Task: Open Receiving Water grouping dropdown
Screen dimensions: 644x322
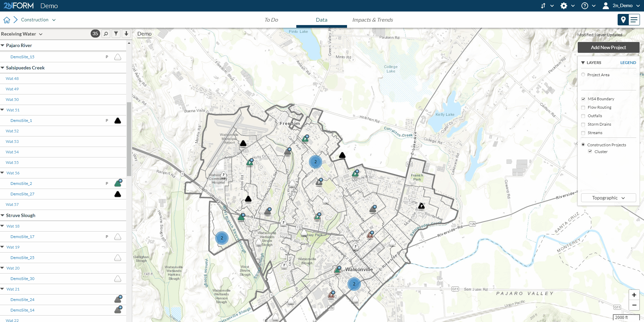Action: tap(22, 34)
